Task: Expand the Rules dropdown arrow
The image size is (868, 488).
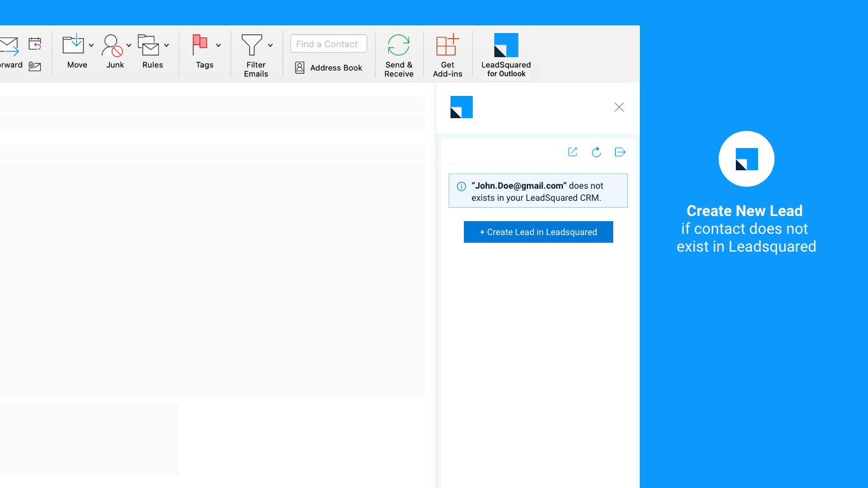Action: (x=166, y=45)
